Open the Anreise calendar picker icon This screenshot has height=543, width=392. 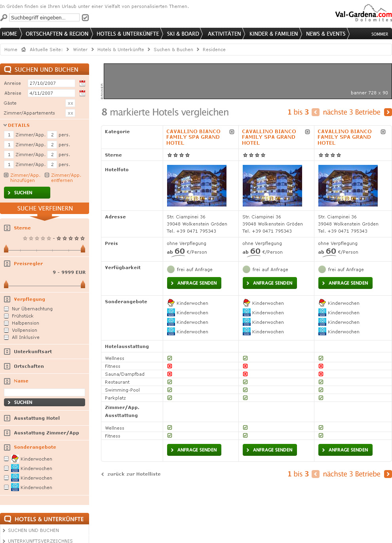point(82,83)
